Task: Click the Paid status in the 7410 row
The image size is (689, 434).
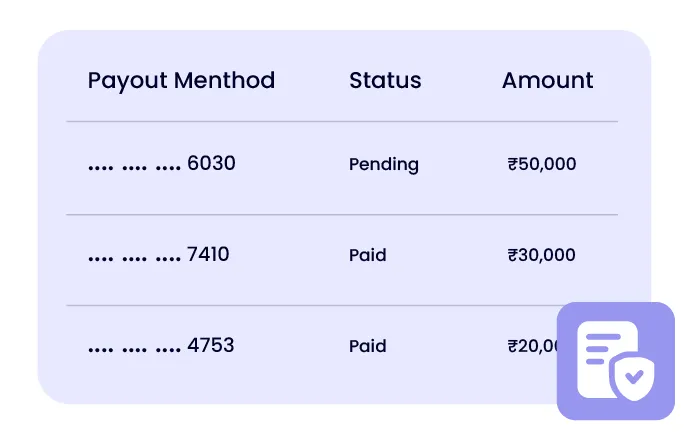Action: tap(367, 255)
